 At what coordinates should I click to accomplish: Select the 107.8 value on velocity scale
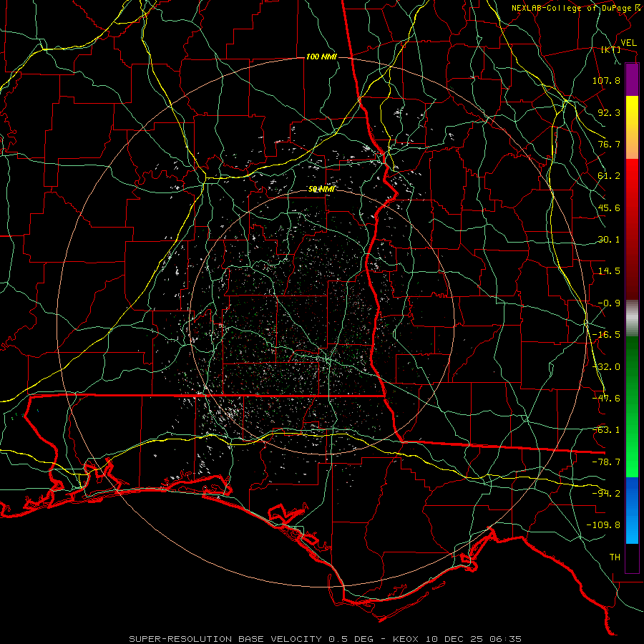606,80
